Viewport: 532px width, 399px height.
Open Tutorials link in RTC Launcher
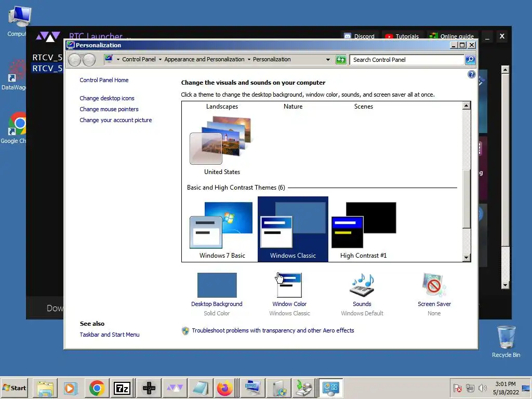[402, 36]
